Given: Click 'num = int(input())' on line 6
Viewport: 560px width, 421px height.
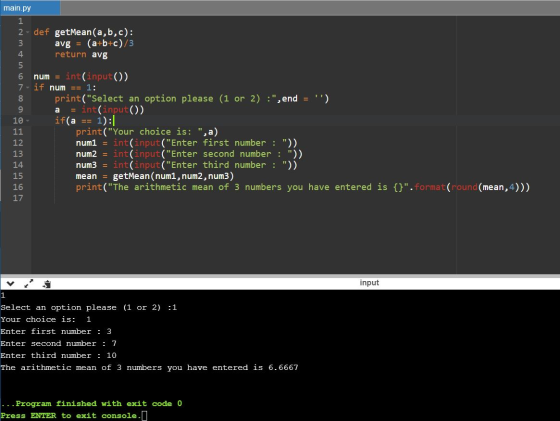Looking at the screenshot, I should pos(81,76).
